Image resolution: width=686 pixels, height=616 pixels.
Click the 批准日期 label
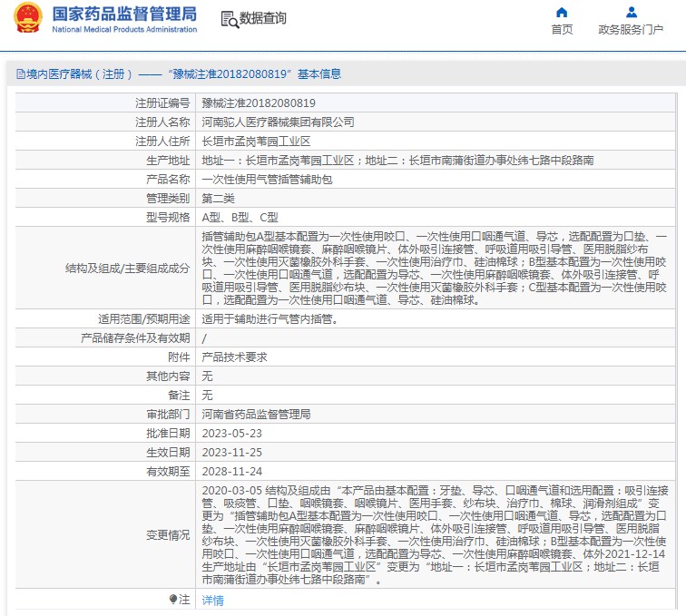pos(168,433)
